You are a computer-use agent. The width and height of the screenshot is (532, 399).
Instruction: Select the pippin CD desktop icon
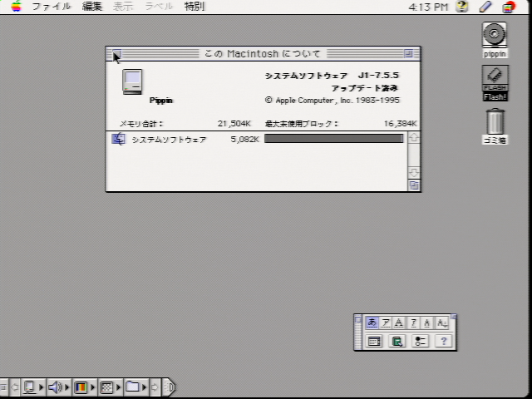(495, 39)
